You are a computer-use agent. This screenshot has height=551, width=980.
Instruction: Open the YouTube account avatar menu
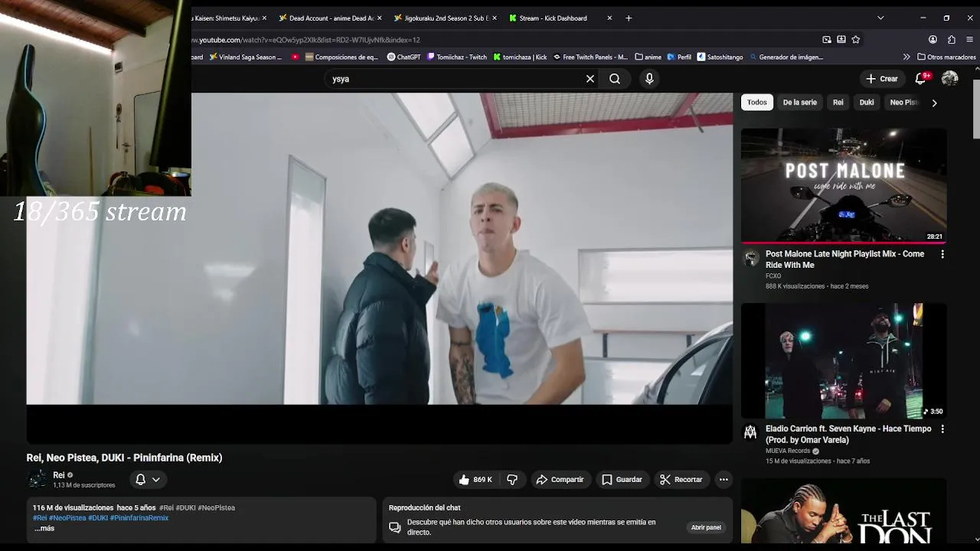point(950,79)
